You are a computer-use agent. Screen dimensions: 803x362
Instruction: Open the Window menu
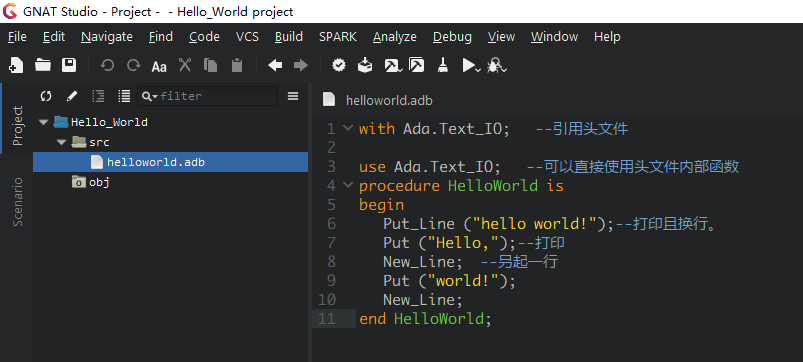[555, 37]
